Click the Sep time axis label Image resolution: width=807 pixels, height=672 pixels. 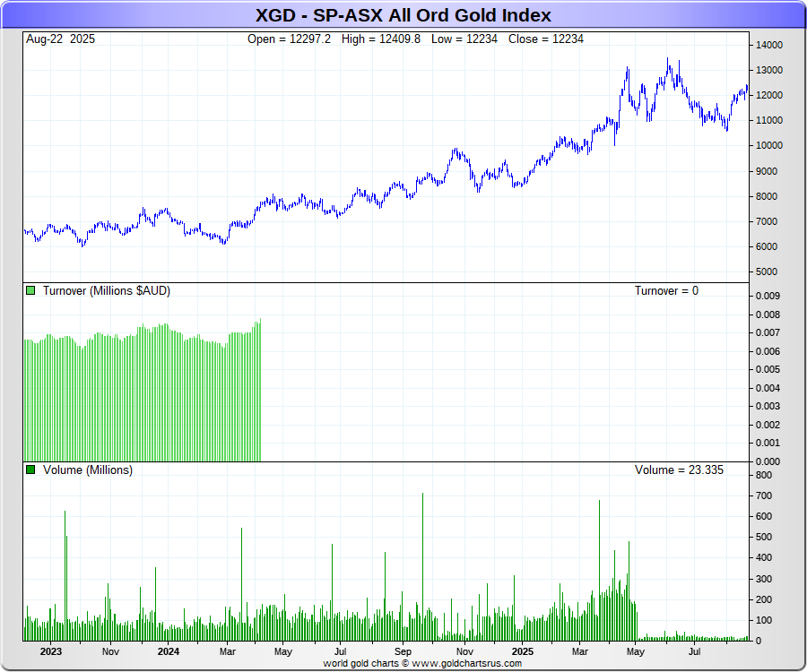point(403,651)
